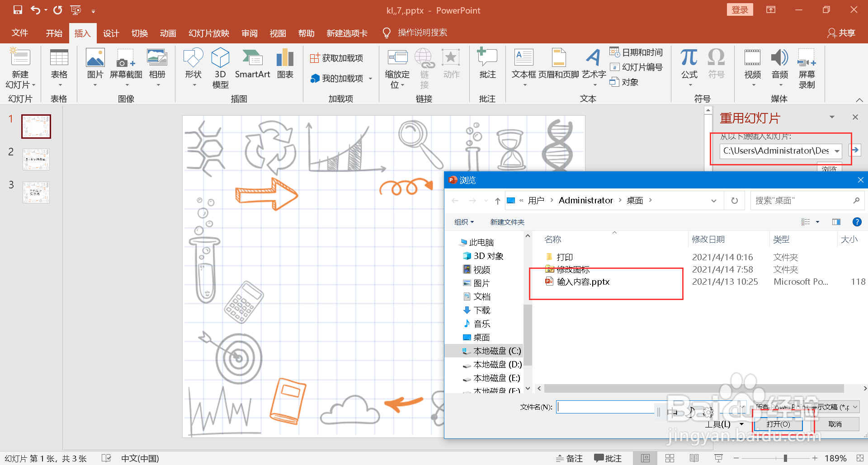Image resolution: width=868 pixels, height=465 pixels.
Task: Switch to the Home (开始) tab
Action: pos(54,33)
